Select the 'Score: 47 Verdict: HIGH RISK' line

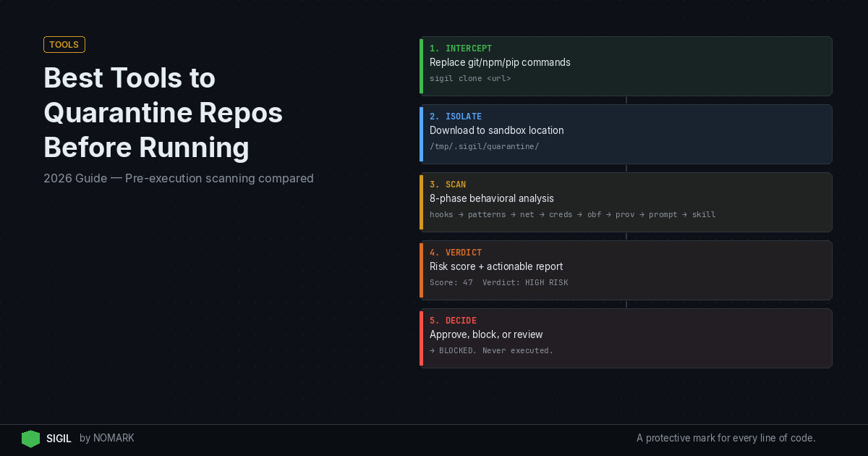tap(498, 282)
